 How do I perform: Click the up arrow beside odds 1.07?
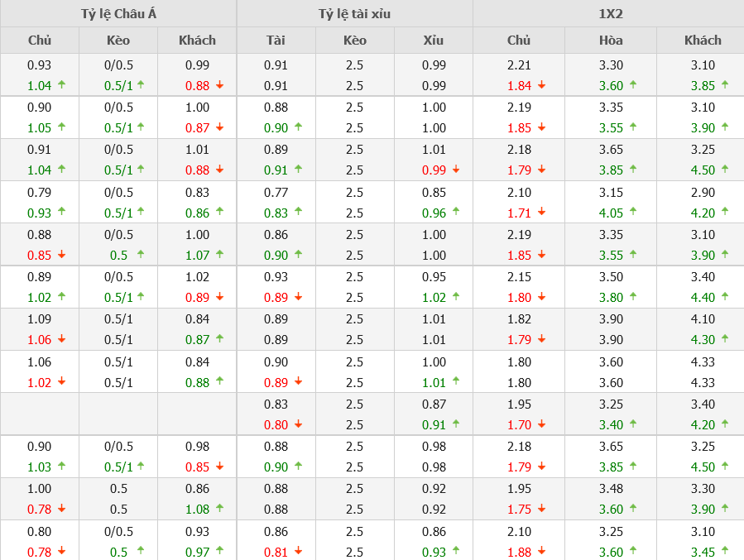point(219,254)
